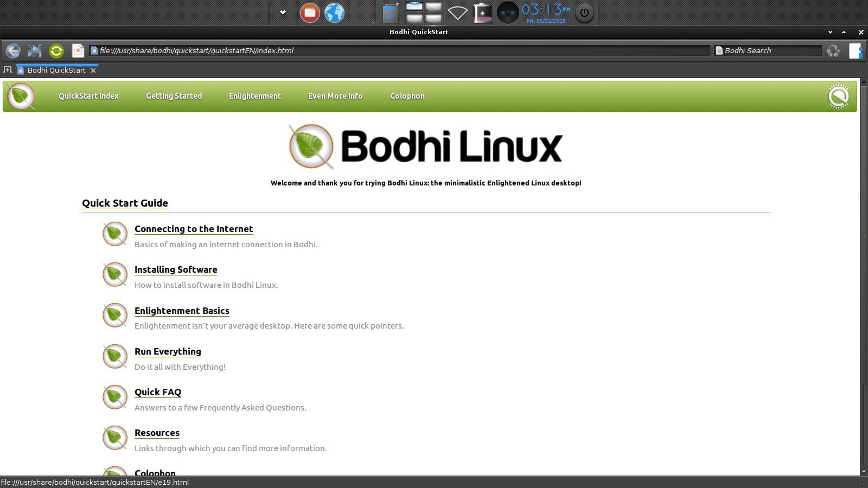Click leaf icon beside Resources
Viewport: 868px width, 488px height.
click(115, 438)
